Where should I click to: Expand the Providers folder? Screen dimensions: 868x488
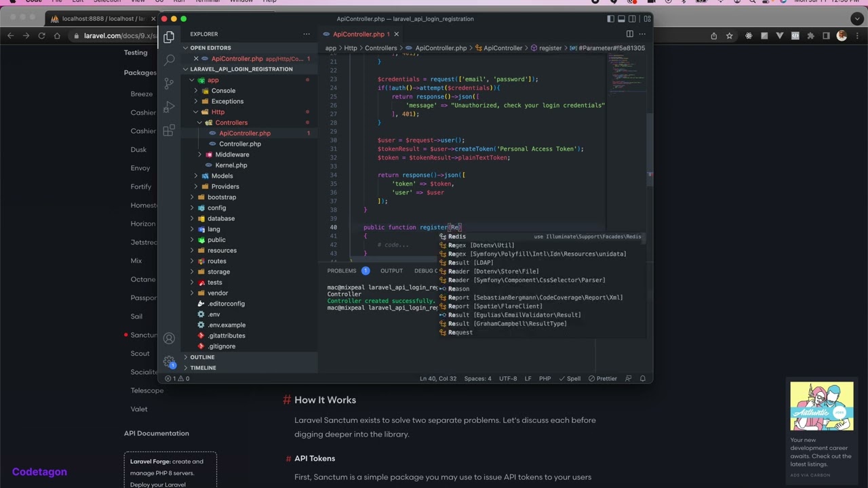pyautogui.click(x=225, y=186)
